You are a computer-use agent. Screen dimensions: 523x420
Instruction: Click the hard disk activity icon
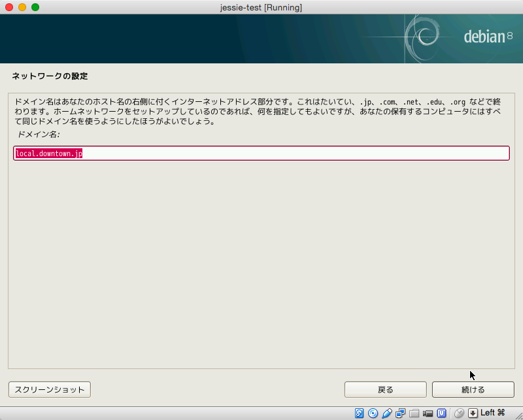click(359, 413)
